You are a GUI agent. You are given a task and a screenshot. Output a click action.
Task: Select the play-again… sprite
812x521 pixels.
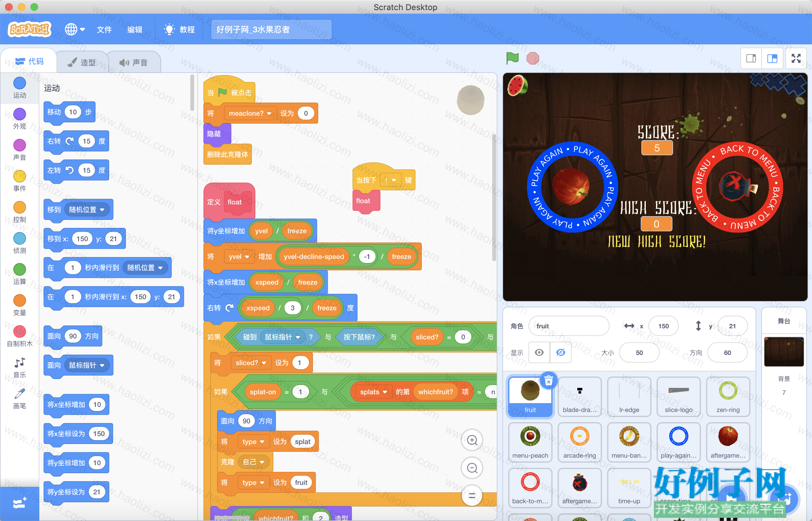tap(678, 442)
